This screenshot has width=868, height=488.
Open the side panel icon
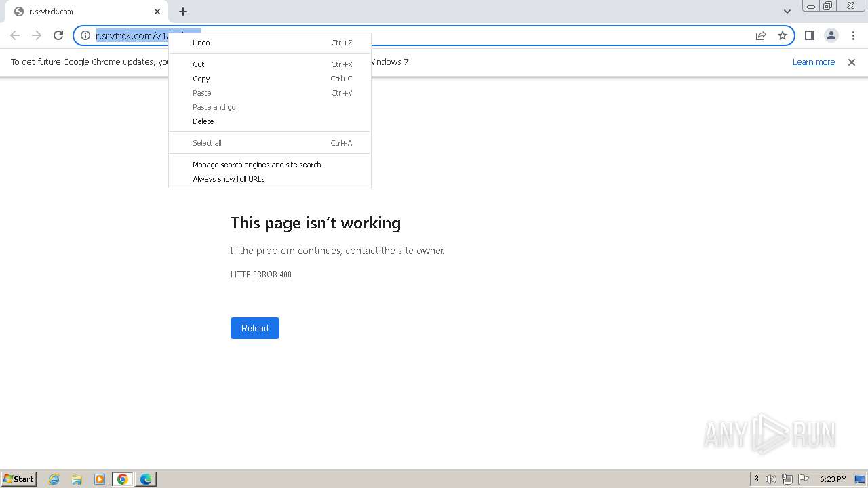pyautogui.click(x=809, y=35)
